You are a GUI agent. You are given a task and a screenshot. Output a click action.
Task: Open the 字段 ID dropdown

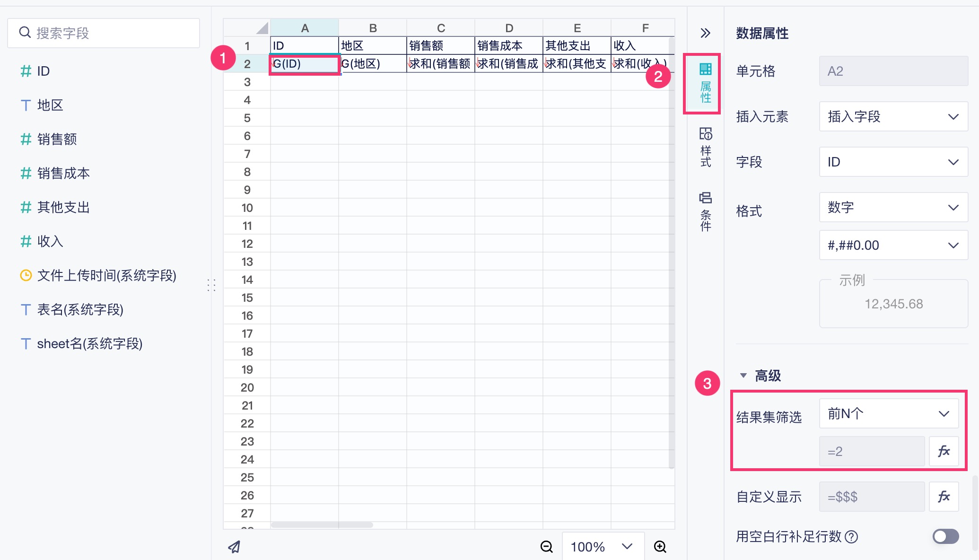point(893,162)
